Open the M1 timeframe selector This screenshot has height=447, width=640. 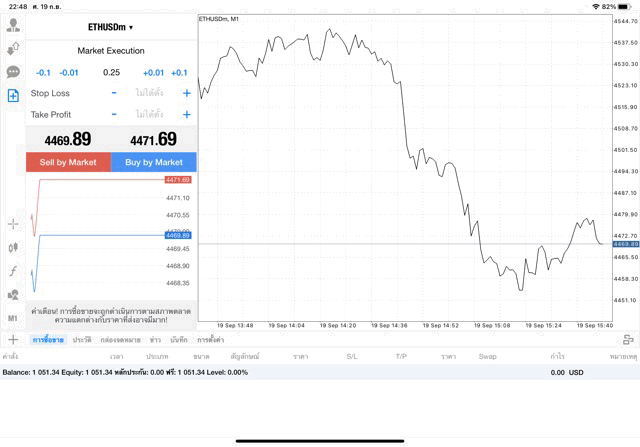coord(13,318)
